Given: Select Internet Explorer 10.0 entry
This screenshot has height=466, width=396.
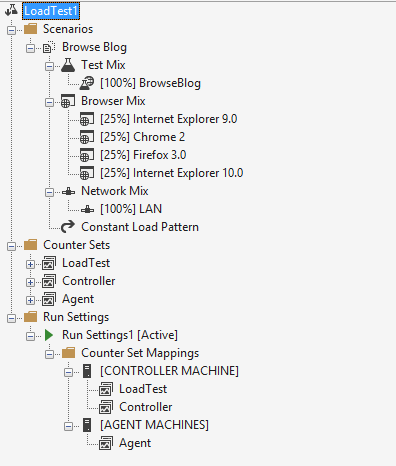Looking at the screenshot, I should point(172,173).
